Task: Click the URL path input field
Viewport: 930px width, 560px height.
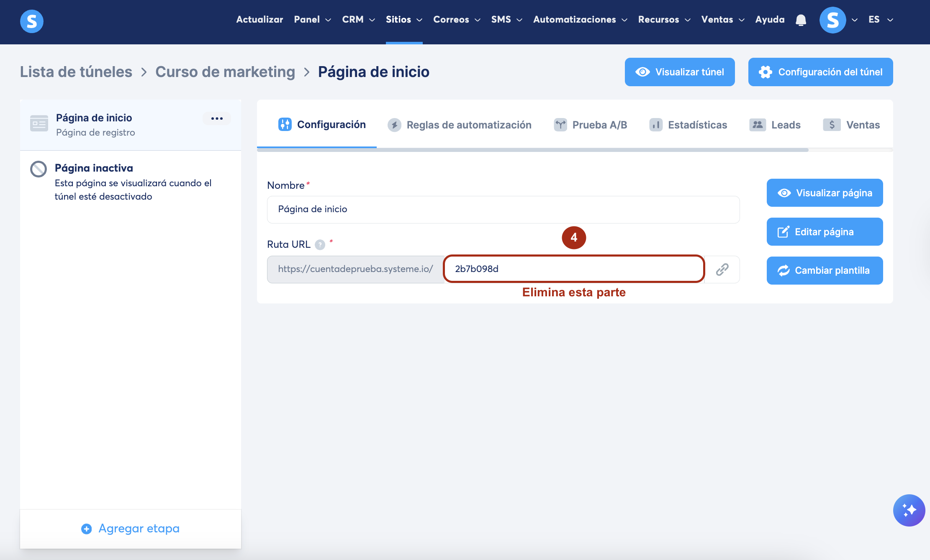Action: 574,269
